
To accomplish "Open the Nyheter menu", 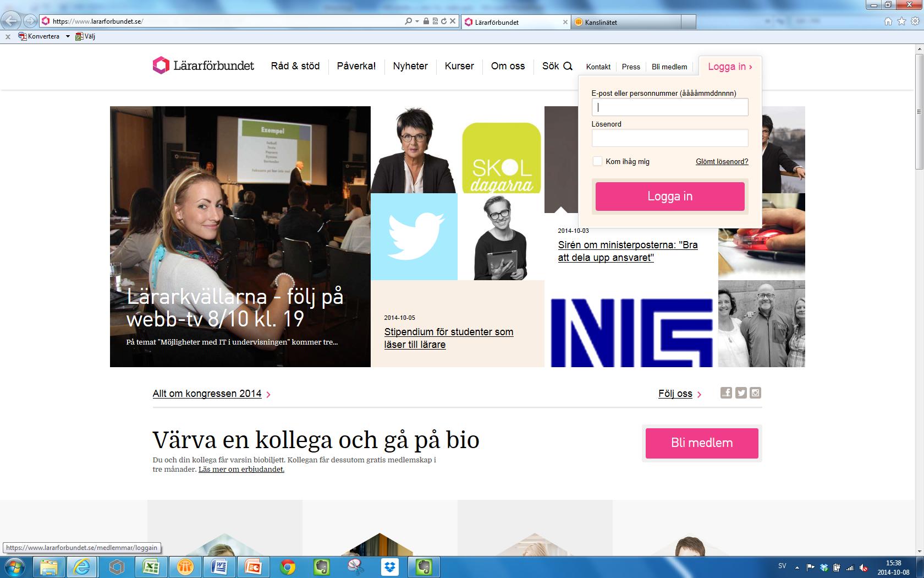I will [x=410, y=66].
